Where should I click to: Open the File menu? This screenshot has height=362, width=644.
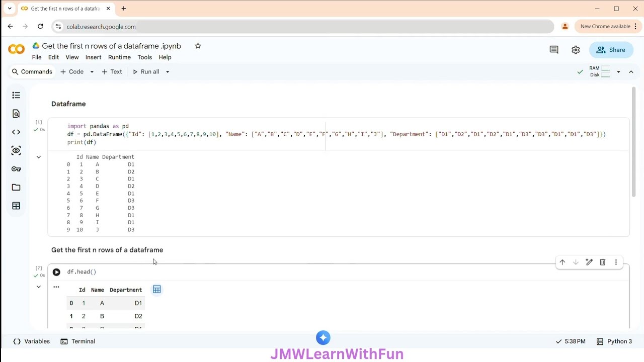coord(37,57)
